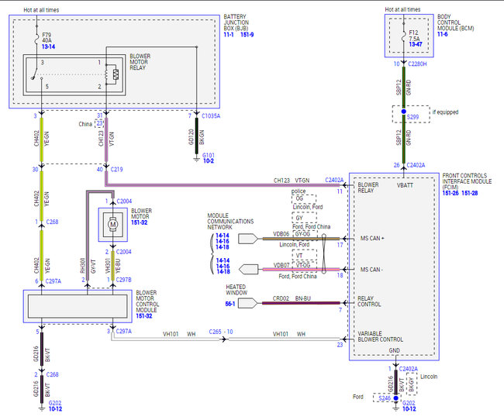Click the F12 7.5A fuse symbol
The width and height of the screenshot is (504, 420).
[x=403, y=36]
